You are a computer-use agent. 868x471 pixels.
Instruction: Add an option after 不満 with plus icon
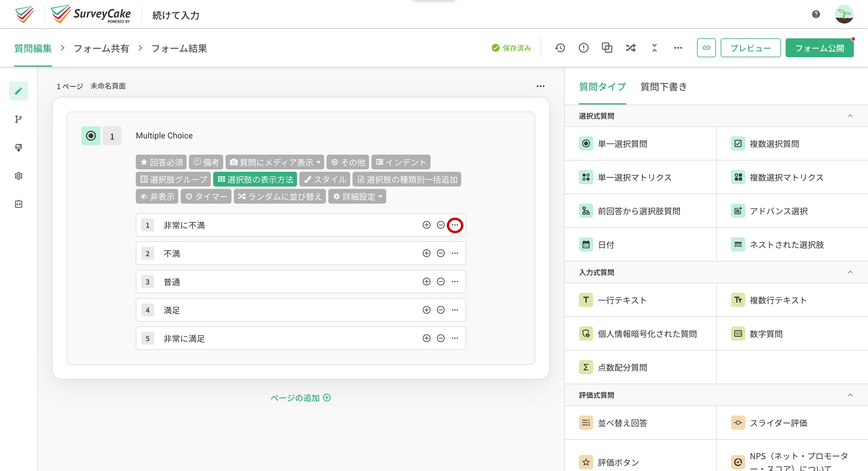pos(427,254)
